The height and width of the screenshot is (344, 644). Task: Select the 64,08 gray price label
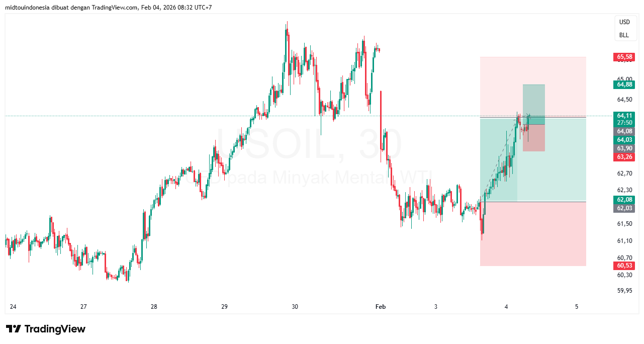(625, 131)
